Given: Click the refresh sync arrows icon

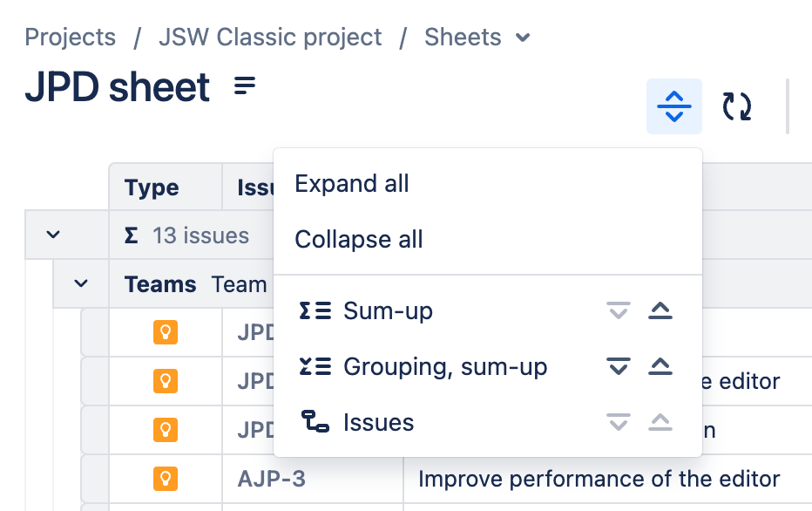Looking at the screenshot, I should (737, 106).
